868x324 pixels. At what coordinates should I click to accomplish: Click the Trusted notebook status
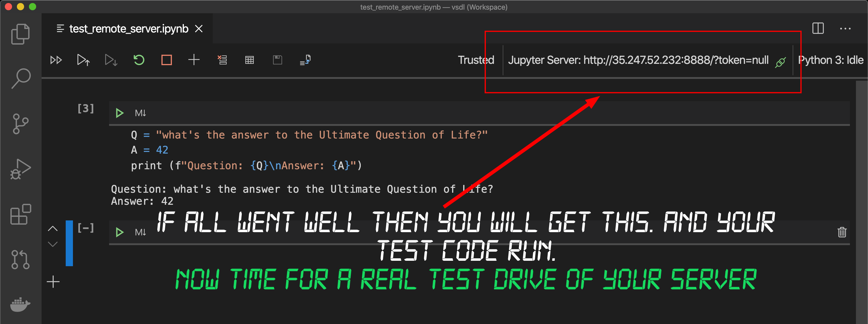pyautogui.click(x=476, y=60)
